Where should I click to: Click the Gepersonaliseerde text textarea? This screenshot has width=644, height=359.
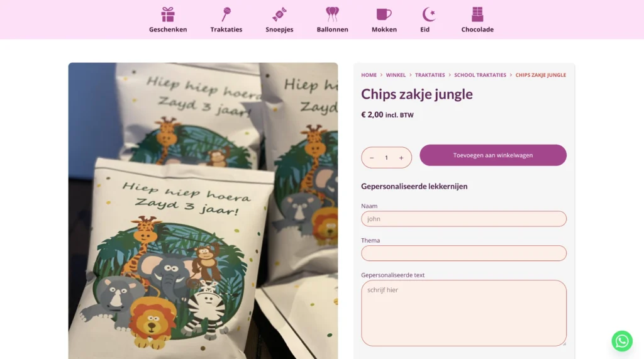[x=464, y=313]
